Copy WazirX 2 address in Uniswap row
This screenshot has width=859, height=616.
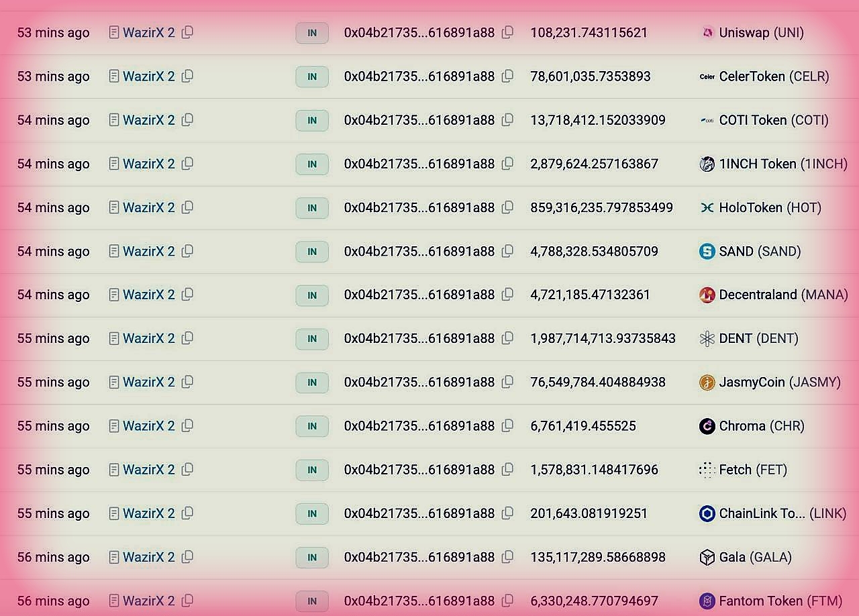tap(188, 32)
